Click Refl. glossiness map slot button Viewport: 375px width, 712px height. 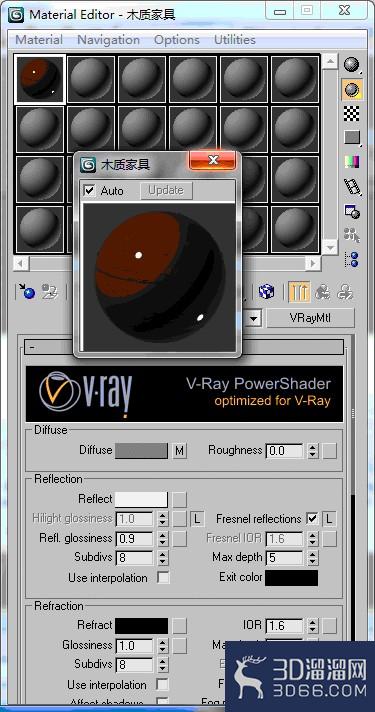point(180,539)
